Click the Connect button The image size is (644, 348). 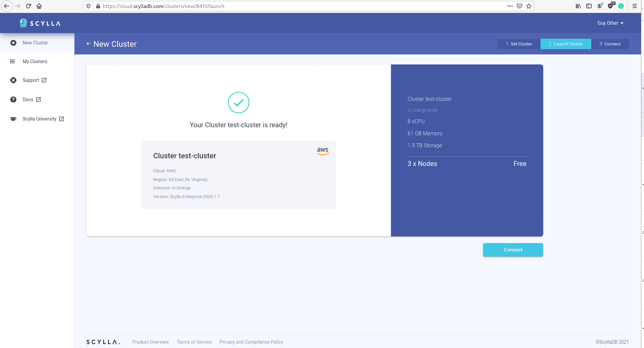[513, 250]
